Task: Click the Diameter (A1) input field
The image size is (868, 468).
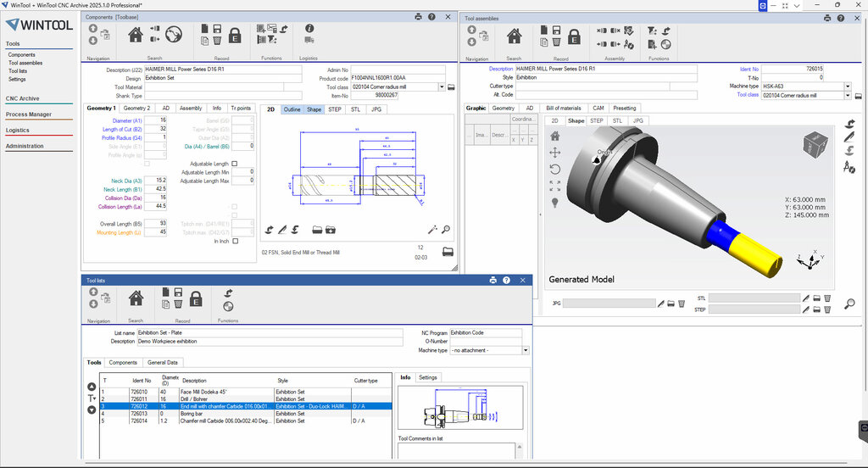Action: tap(156, 120)
